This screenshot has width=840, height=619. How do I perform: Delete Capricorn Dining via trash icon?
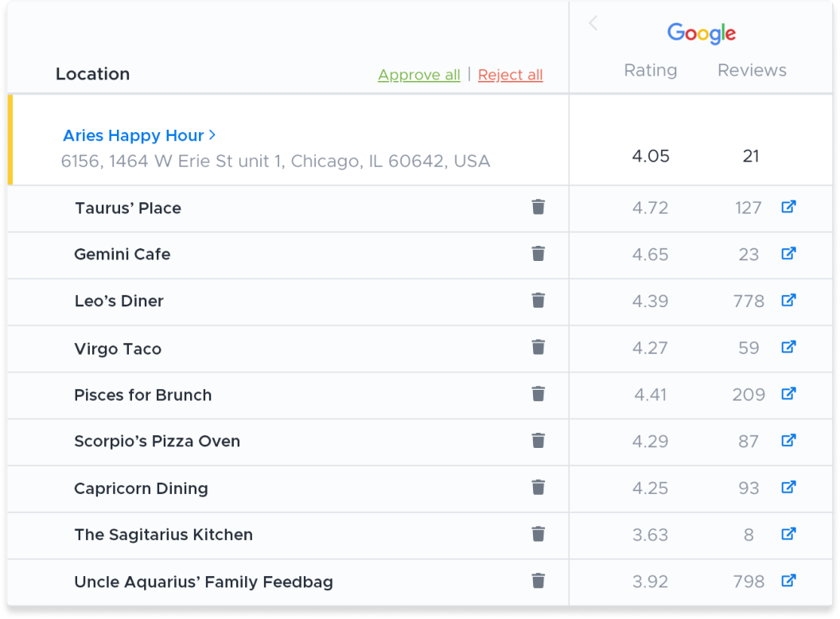[539, 487]
